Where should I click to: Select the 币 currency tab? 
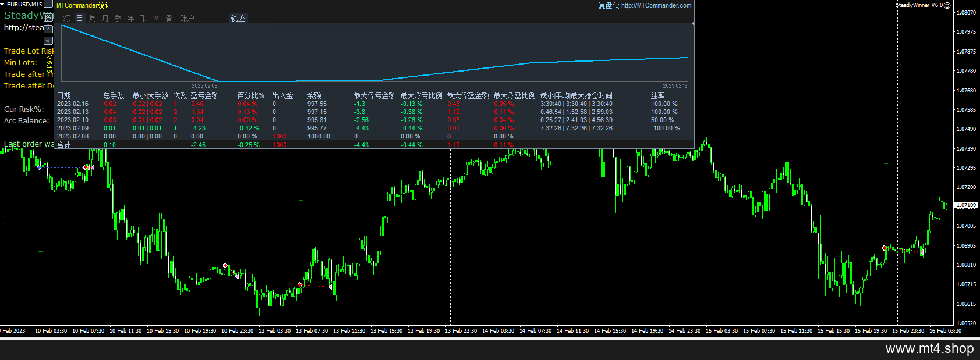pos(144,18)
